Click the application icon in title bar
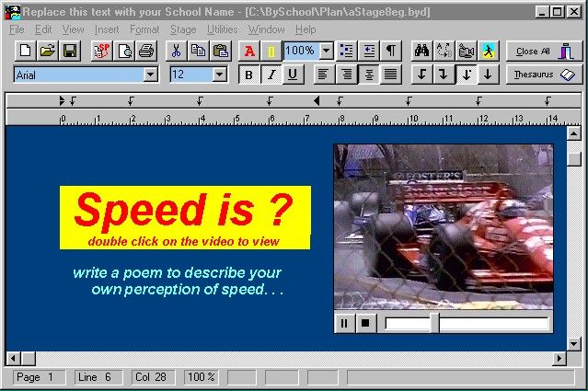The height and width of the screenshot is (391, 588). click(13, 12)
